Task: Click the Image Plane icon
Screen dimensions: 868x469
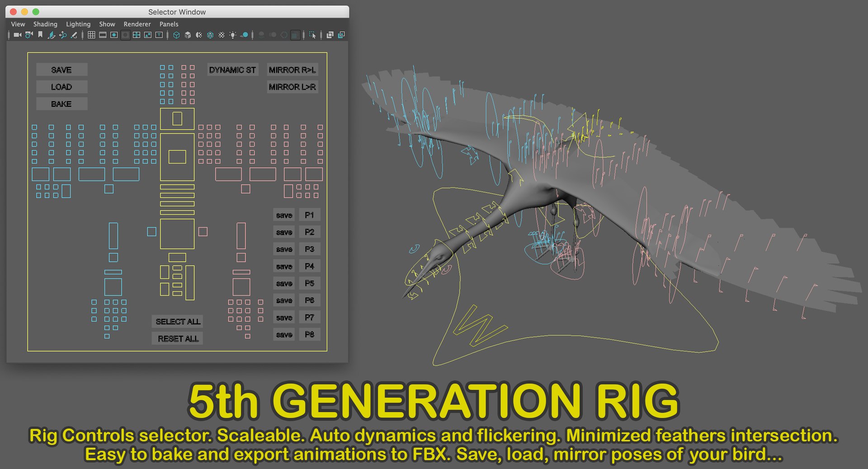Action: [x=52, y=35]
